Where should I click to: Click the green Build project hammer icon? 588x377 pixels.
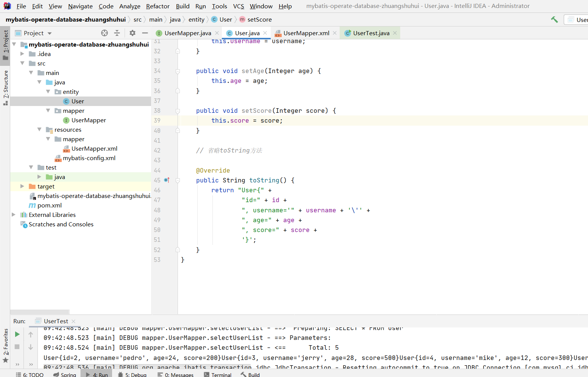pyautogui.click(x=554, y=19)
